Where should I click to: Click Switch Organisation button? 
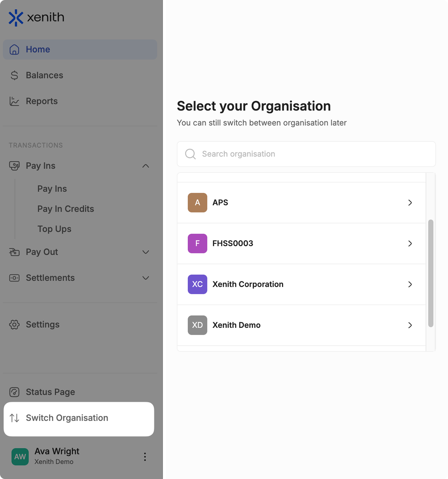click(x=79, y=419)
